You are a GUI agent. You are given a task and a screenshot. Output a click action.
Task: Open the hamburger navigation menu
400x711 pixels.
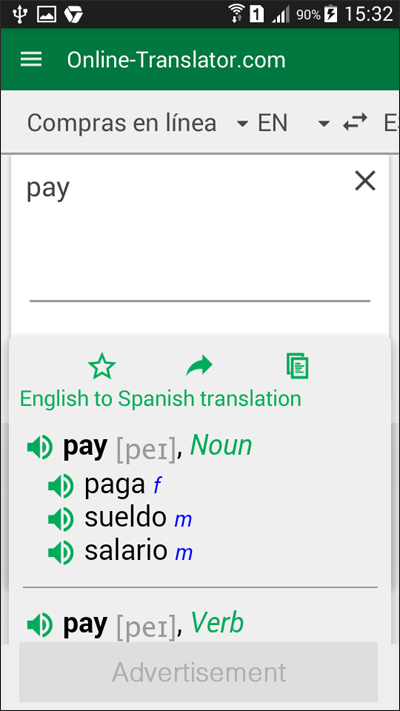coord(31,59)
